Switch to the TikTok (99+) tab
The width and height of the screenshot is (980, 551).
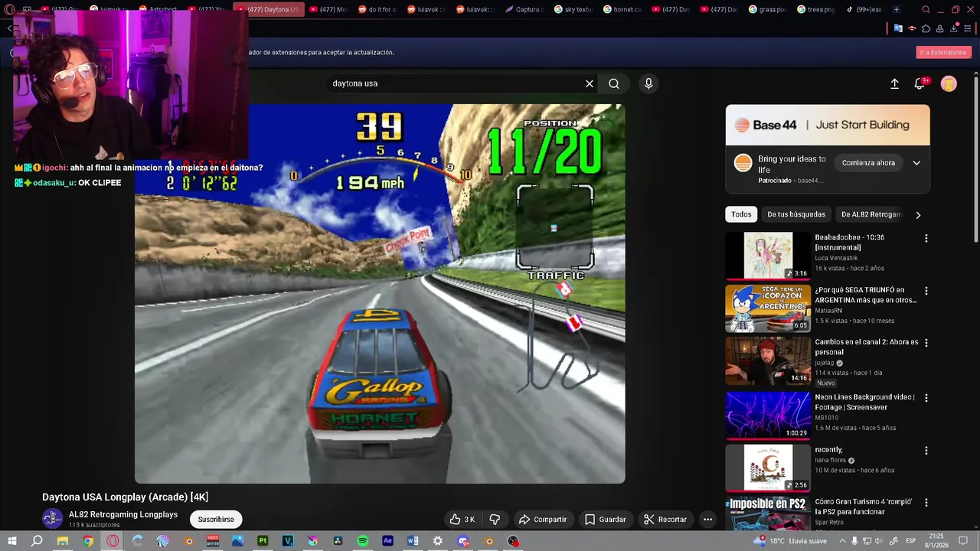[x=865, y=9]
